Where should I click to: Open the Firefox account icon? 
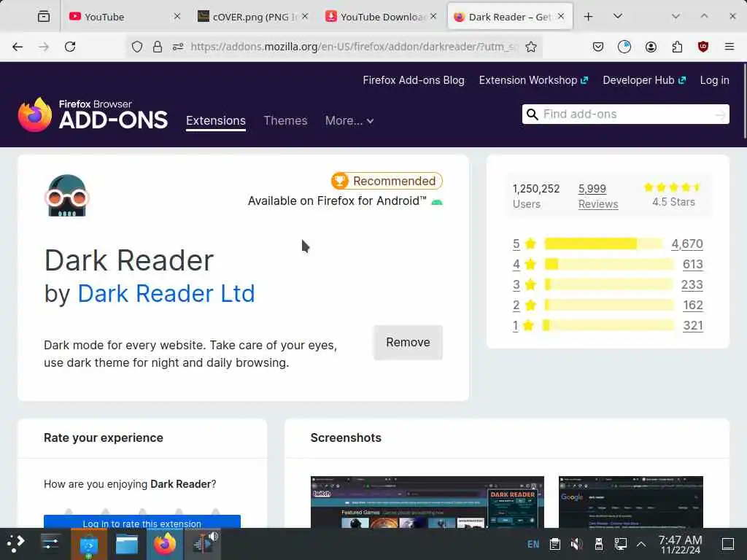651,47
